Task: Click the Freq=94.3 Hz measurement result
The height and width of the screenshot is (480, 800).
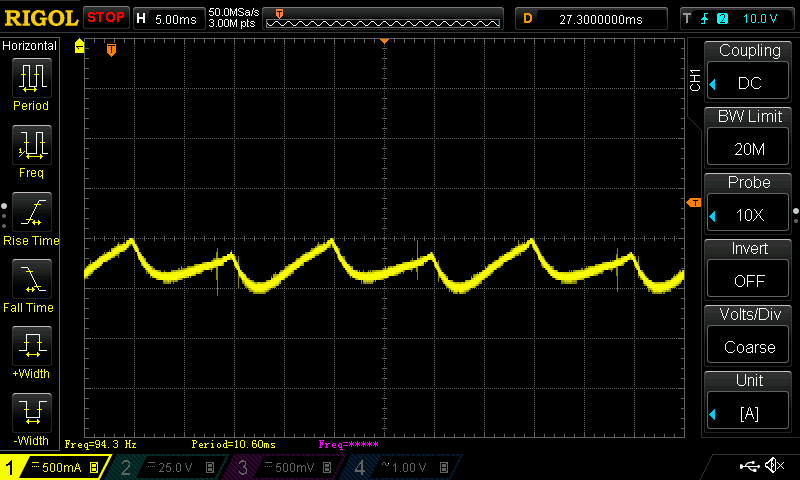Action: [x=101, y=444]
